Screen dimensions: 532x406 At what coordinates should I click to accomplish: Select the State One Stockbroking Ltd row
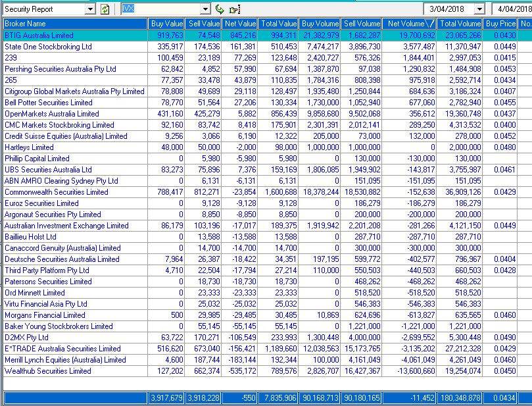point(268,47)
